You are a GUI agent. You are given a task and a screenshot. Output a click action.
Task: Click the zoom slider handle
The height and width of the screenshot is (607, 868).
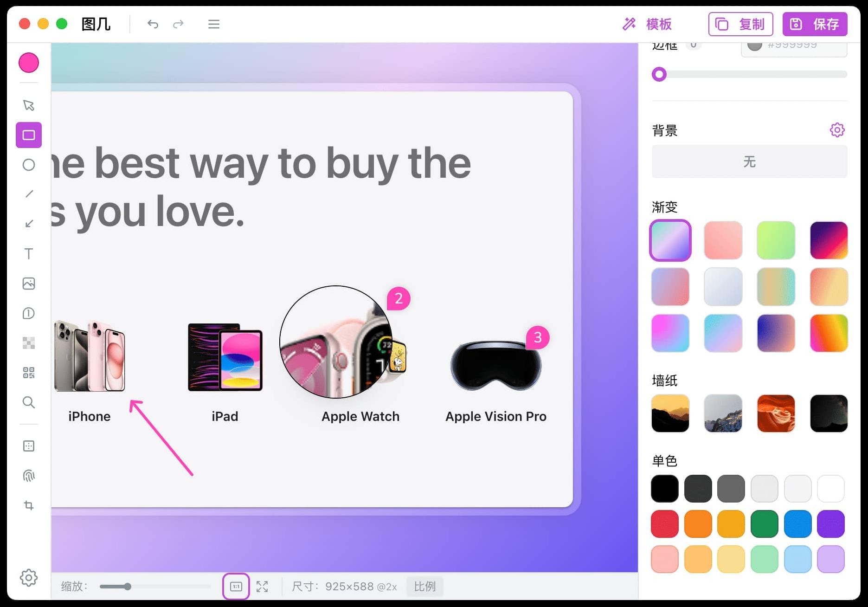tap(128, 587)
